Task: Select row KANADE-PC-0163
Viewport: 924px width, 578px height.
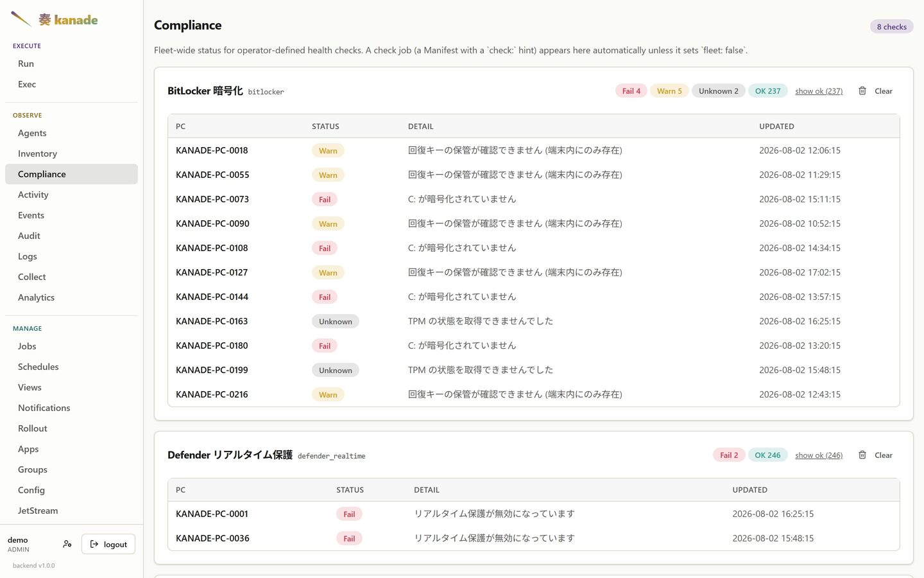Action: point(534,321)
